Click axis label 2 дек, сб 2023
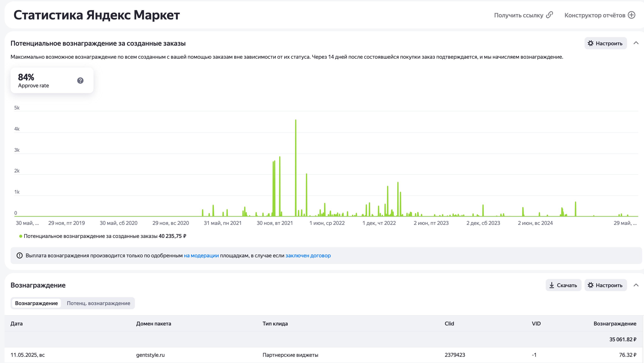This screenshot has height=363, width=644. click(x=483, y=223)
